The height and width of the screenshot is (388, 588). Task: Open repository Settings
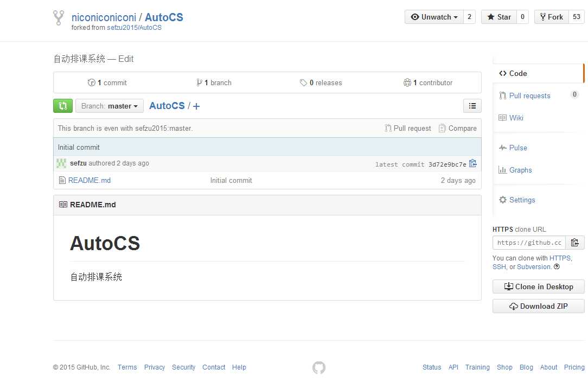[517, 200]
